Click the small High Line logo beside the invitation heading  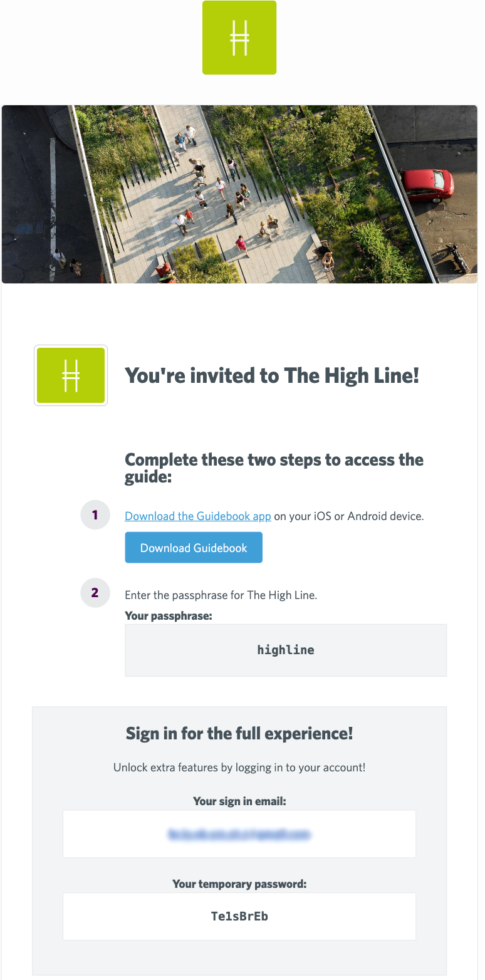(71, 375)
